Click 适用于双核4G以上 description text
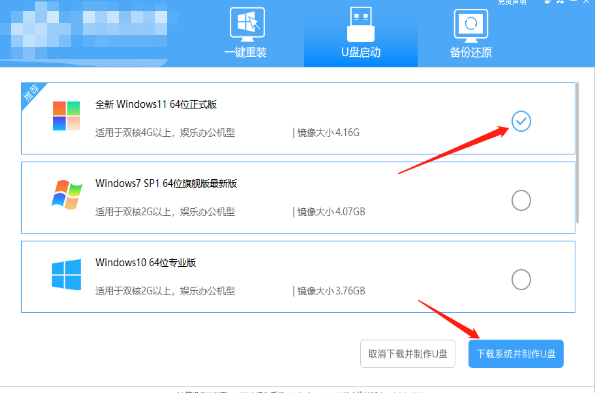Image resolution: width=595 pixels, height=393 pixels. 165,133
